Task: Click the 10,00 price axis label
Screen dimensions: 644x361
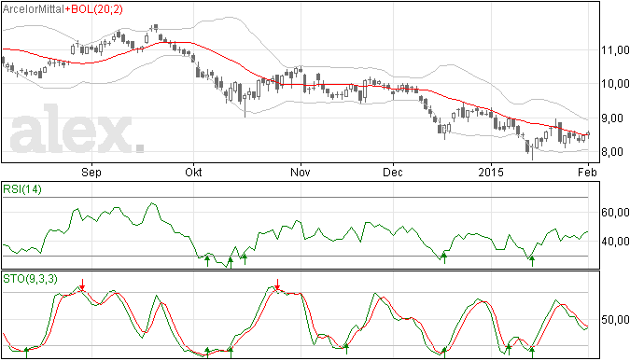Action: point(615,84)
